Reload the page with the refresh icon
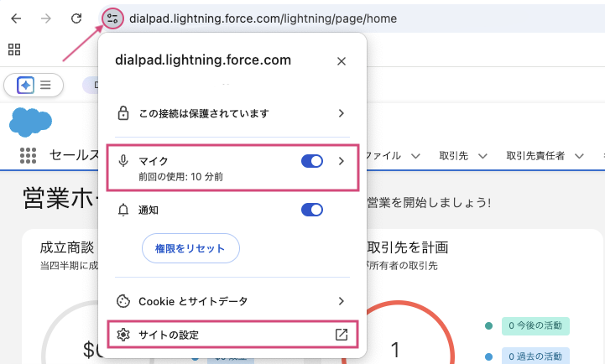605x364 pixels. (76, 18)
